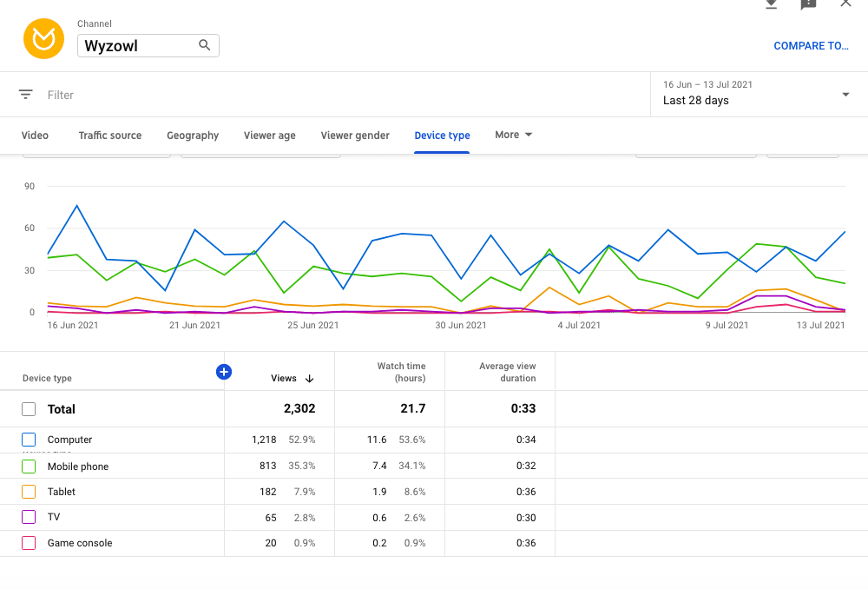868x589 pixels.
Task: Click the download icon at top
Action: coord(771,4)
